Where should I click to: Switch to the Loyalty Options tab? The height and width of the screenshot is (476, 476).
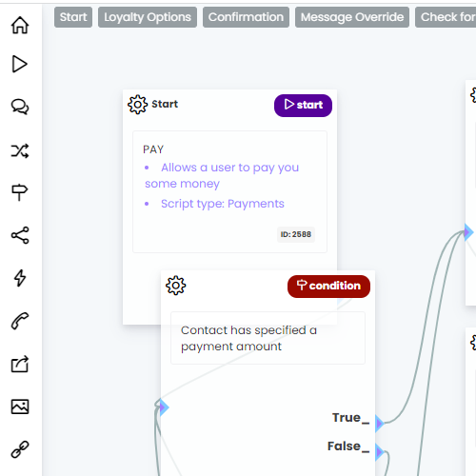(x=148, y=17)
